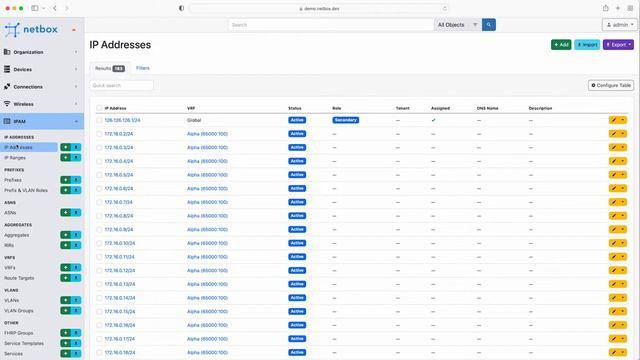Select the checkbox for 172.16.0.11/24
Screen dimensions: 640x360
point(99,257)
